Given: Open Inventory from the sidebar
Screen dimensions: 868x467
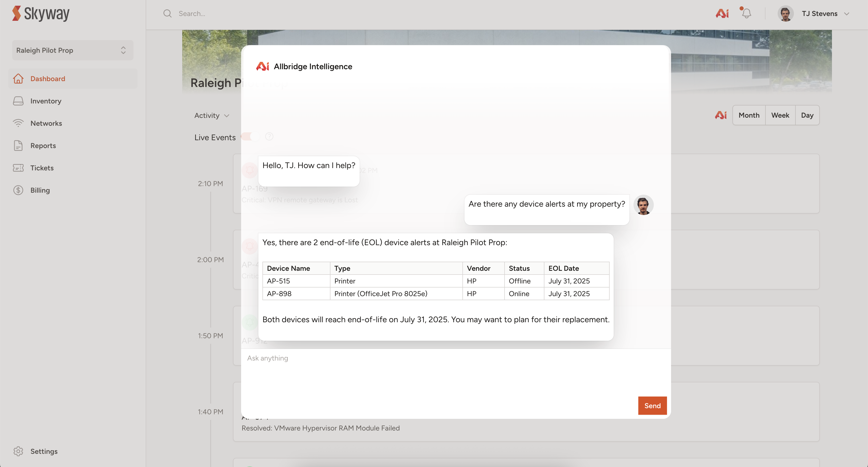Looking at the screenshot, I should click(46, 101).
